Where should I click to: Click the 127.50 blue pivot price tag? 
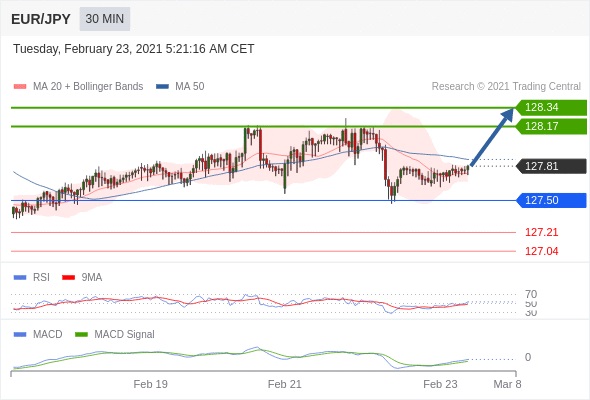point(551,200)
